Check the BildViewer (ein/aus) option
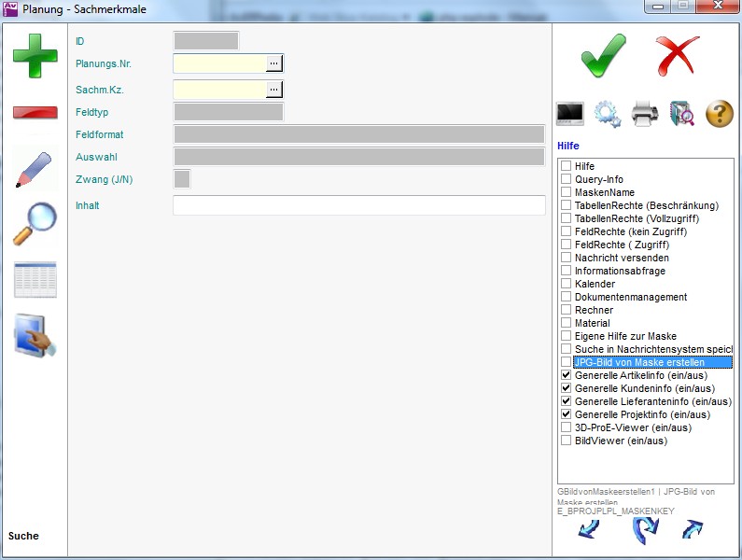Screen dimensions: 742x560 click(x=567, y=441)
